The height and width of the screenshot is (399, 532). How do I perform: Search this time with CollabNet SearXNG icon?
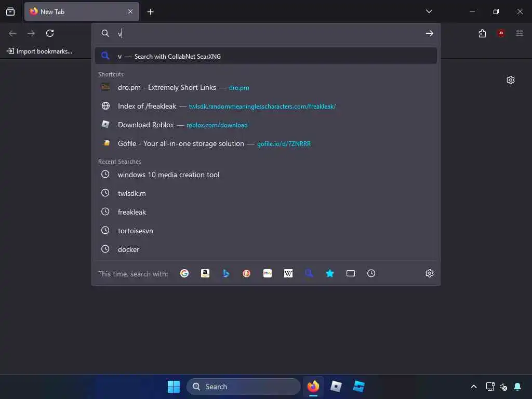(x=309, y=273)
